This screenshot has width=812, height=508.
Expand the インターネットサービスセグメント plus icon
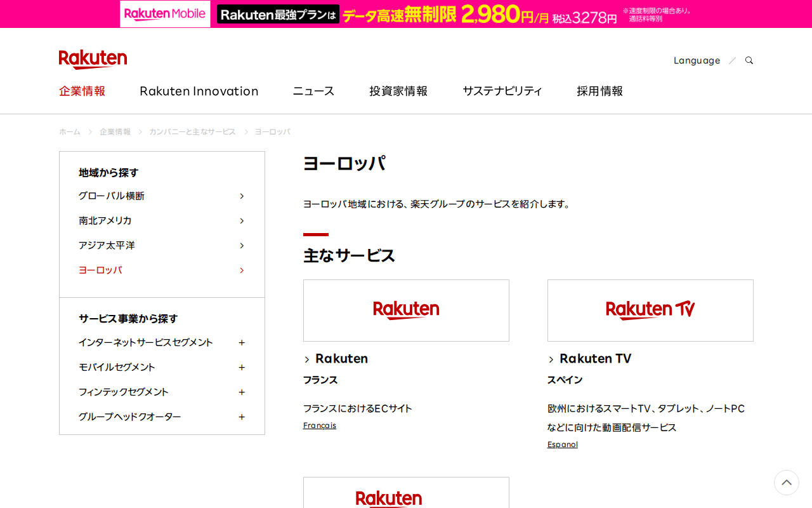coord(242,342)
